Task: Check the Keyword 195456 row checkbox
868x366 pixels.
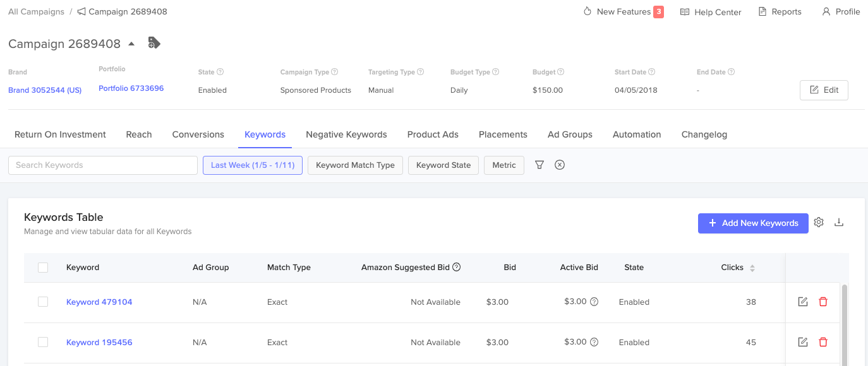Action: 43,342
